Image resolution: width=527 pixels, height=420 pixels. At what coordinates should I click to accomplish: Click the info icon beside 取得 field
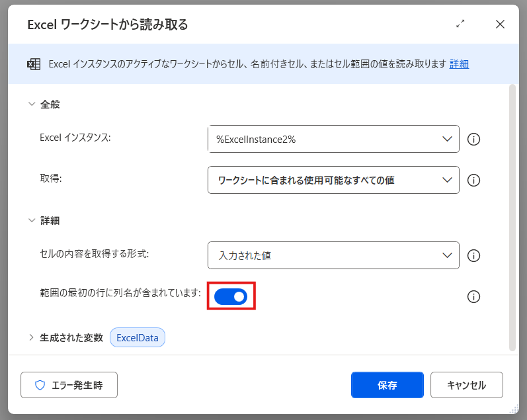click(473, 180)
